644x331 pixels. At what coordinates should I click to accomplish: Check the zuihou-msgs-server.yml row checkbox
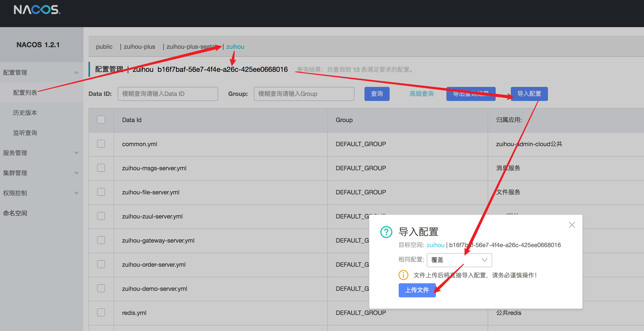[101, 168]
